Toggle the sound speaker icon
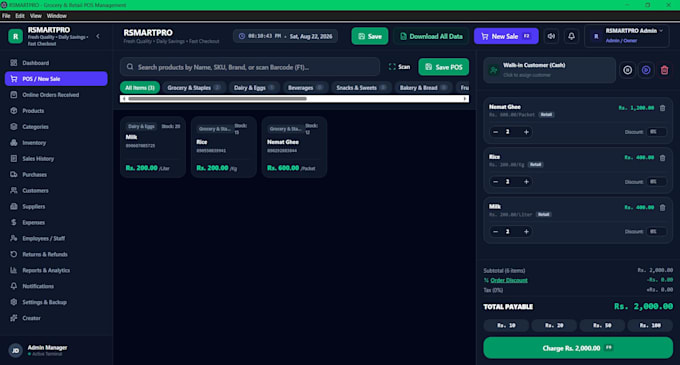Image resolution: width=680 pixels, height=365 pixels. click(551, 36)
